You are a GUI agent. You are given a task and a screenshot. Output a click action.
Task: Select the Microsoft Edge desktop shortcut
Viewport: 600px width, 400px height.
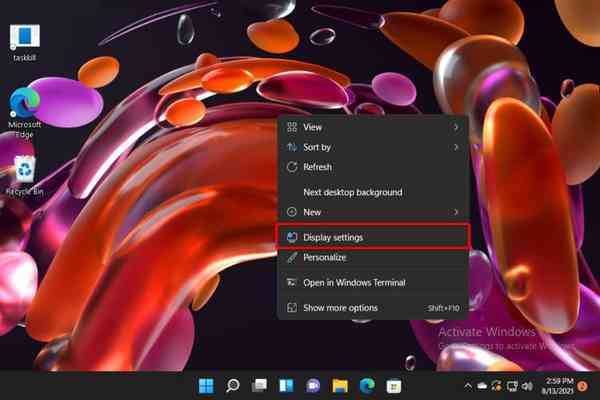(x=24, y=112)
